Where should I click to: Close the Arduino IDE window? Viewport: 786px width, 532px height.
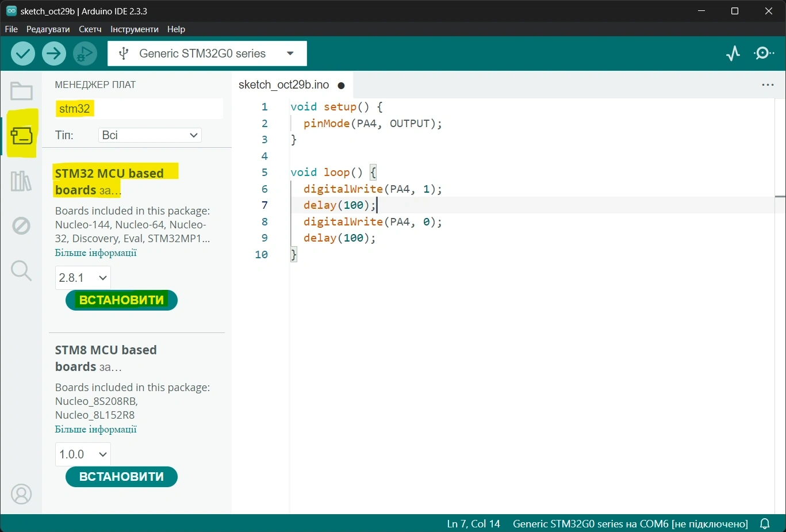769,11
